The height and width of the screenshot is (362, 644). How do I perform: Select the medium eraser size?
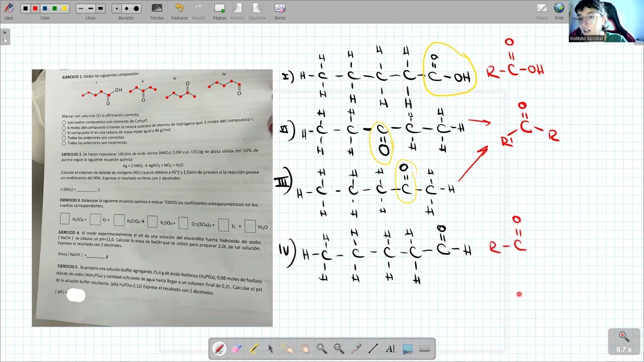point(126,9)
